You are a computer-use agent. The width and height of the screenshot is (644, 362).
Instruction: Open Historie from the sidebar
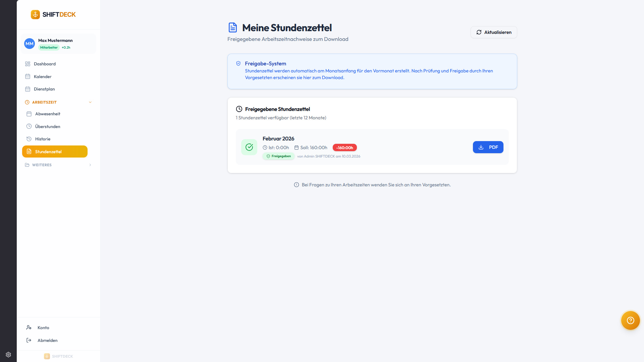[43, 139]
